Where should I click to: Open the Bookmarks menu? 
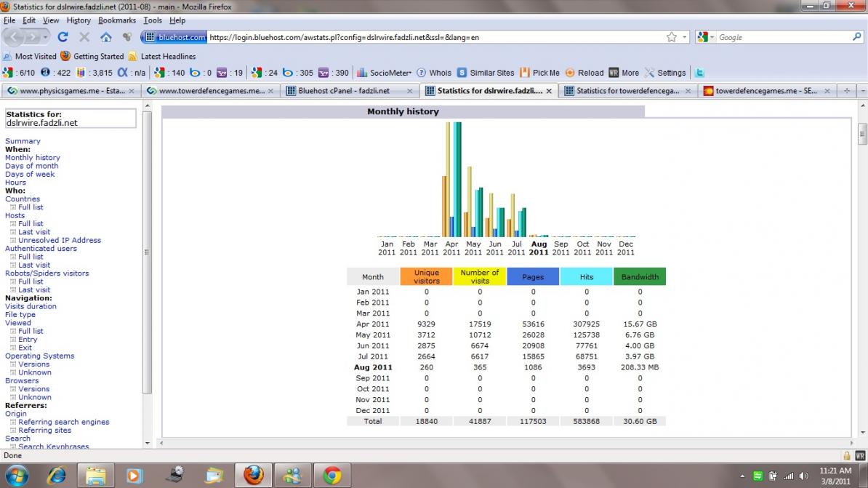(116, 20)
